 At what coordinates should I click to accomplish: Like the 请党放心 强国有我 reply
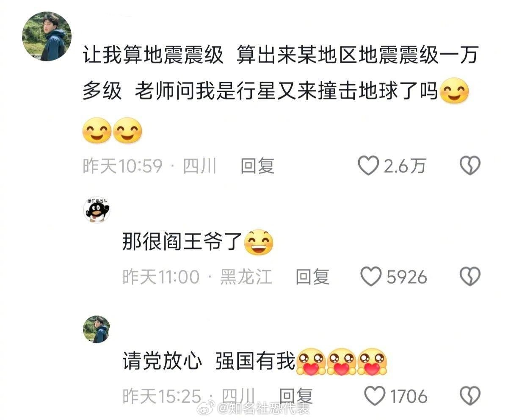374,397
